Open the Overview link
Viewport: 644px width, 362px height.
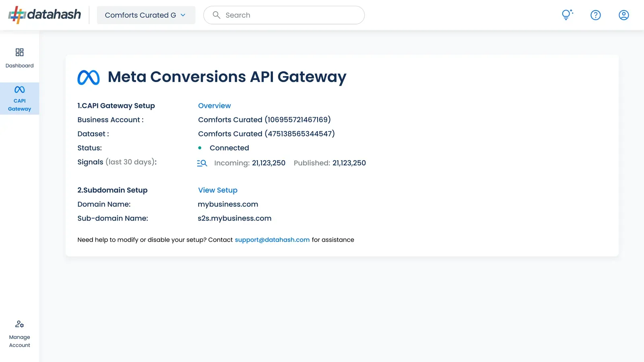click(215, 106)
